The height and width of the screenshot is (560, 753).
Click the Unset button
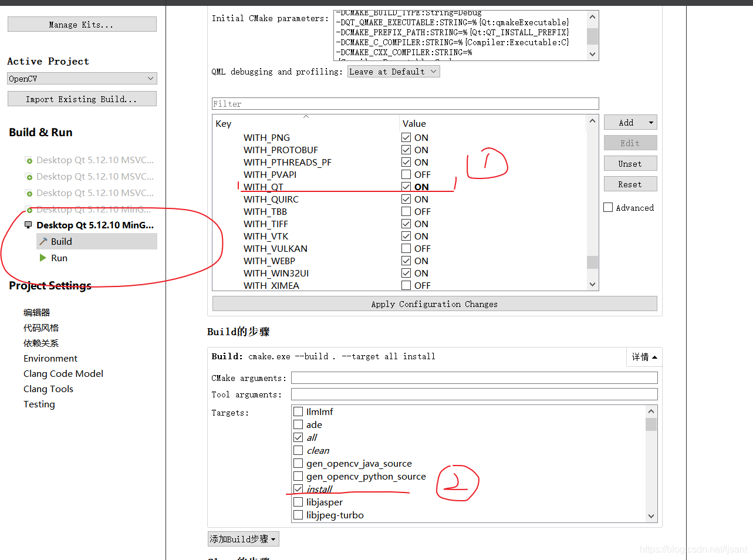tap(630, 163)
